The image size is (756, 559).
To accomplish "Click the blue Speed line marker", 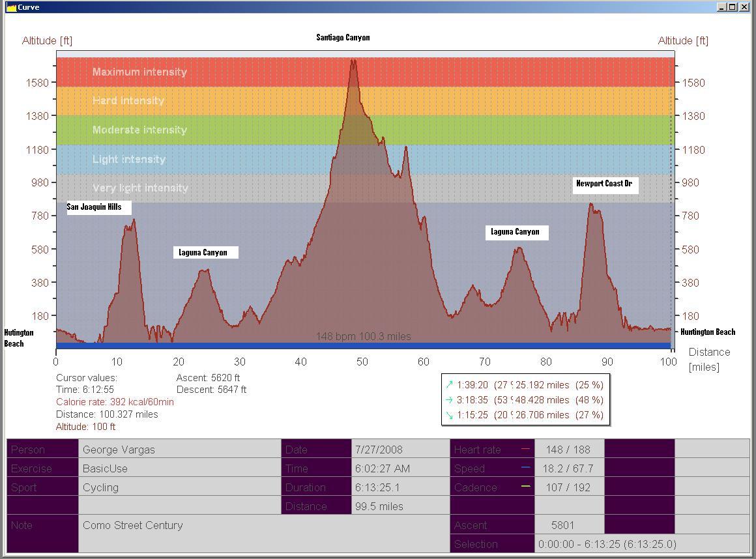I will (x=525, y=468).
